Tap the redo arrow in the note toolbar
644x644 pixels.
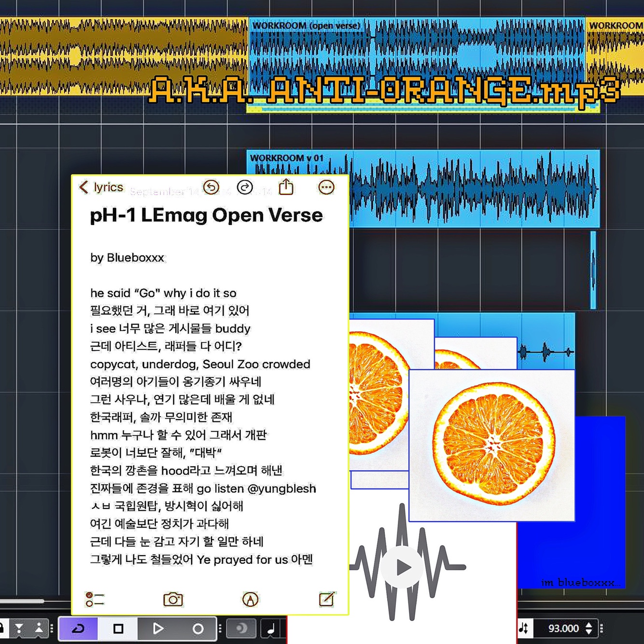pos(245,187)
